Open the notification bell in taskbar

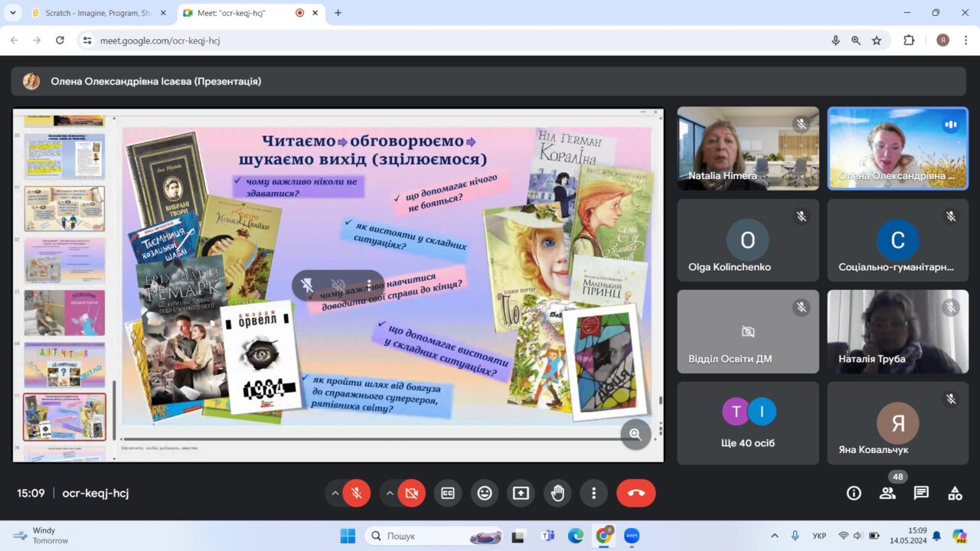(x=936, y=536)
